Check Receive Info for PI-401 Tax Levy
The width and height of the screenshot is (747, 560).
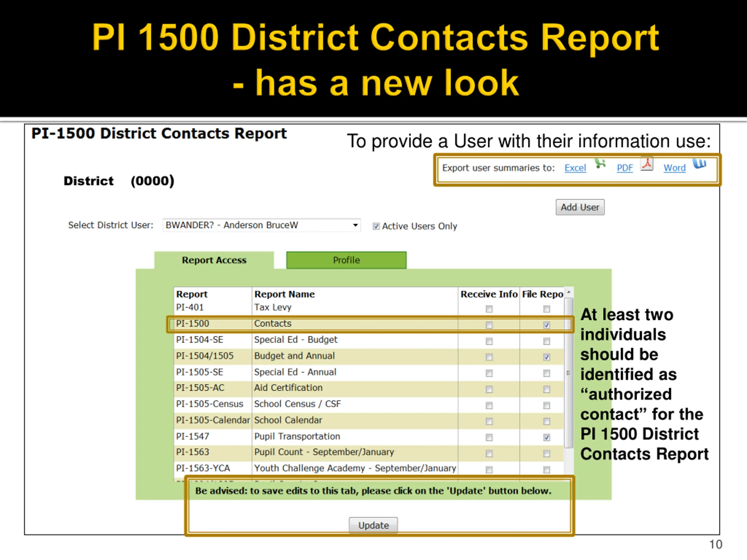tap(489, 309)
